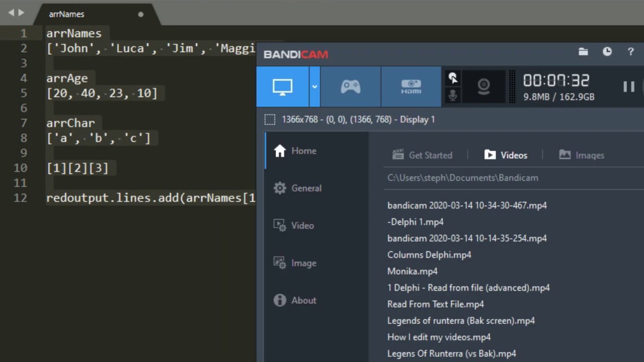644x362 pixels.
Task: Click line number 5 in gutter
Action: [24, 94]
